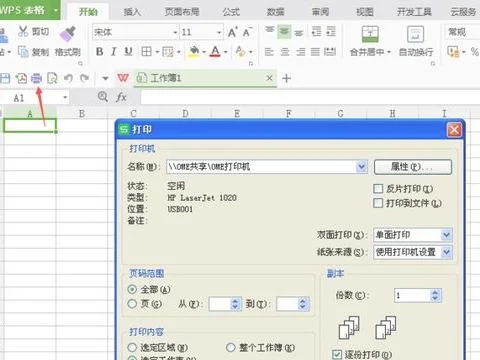Click the Export to PDF icon
Image resolution: width=480 pixels, height=360 pixels.
pos(21,78)
